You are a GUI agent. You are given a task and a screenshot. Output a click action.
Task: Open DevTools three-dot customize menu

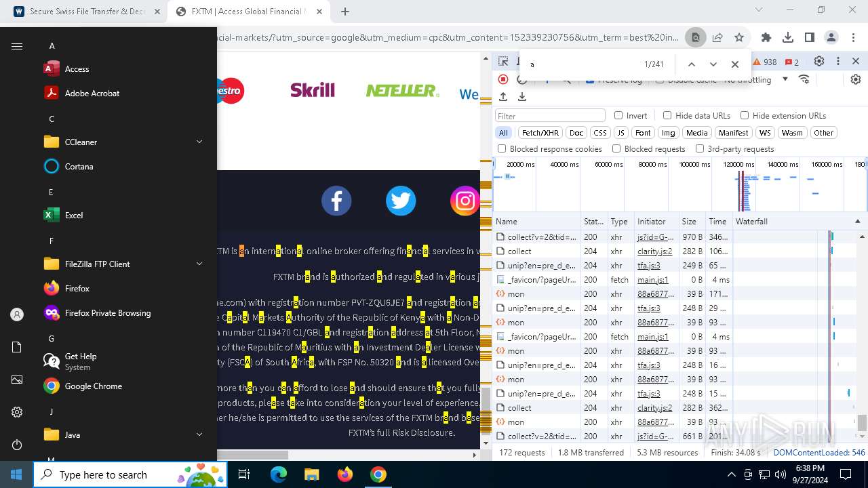point(838,62)
